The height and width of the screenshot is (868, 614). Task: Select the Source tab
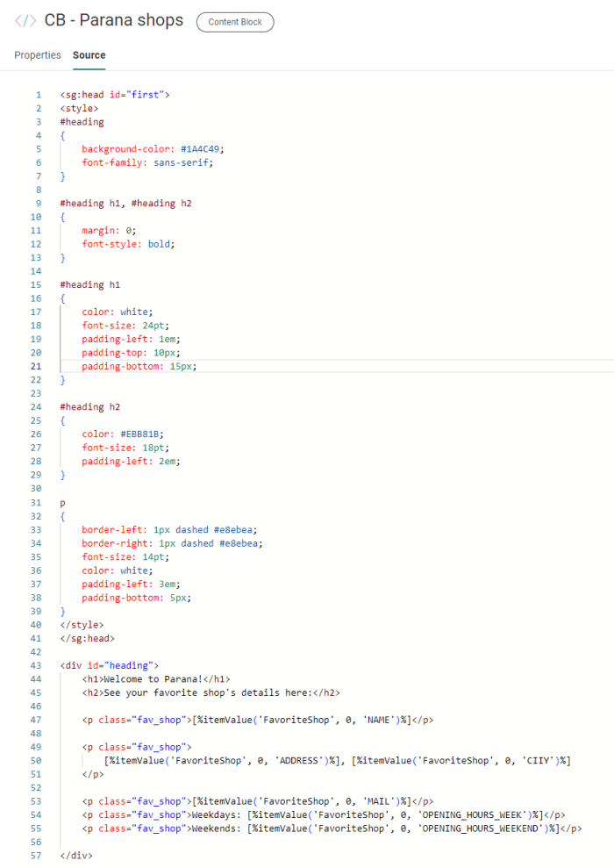89,55
